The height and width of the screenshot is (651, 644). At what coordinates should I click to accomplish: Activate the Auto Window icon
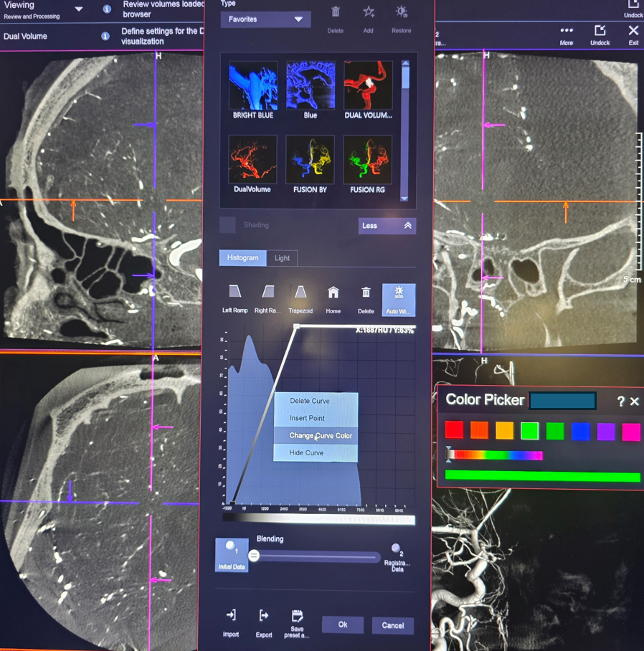pyautogui.click(x=399, y=293)
